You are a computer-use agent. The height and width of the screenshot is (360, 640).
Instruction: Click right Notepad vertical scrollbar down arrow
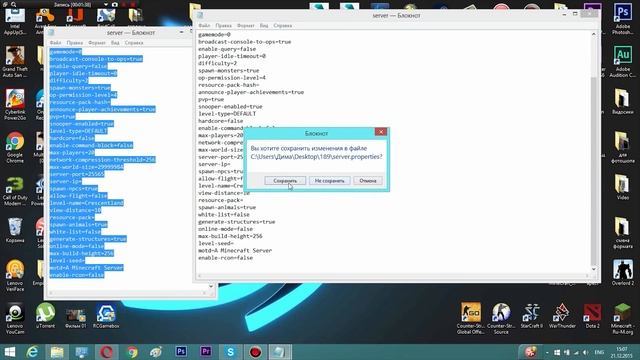pos(593,269)
